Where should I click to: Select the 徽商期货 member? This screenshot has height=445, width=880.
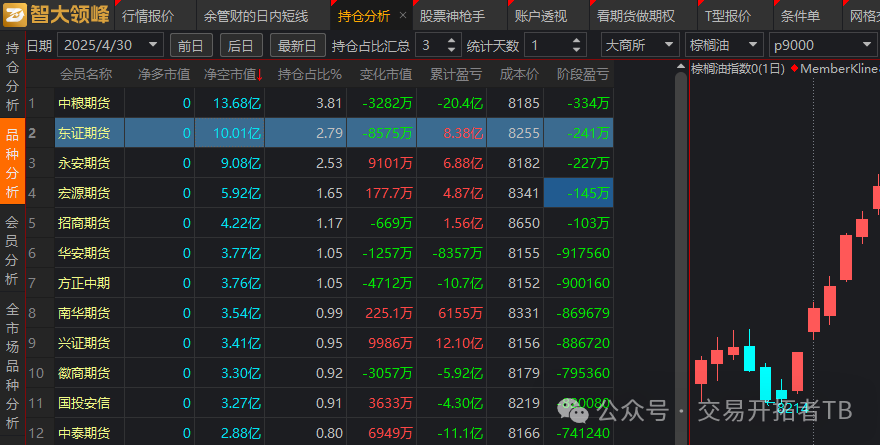click(84, 373)
